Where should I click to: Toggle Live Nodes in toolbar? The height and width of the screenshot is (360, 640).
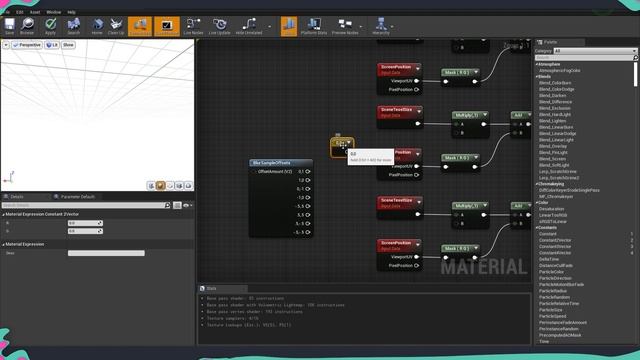pyautogui.click(x=193, y=27)
